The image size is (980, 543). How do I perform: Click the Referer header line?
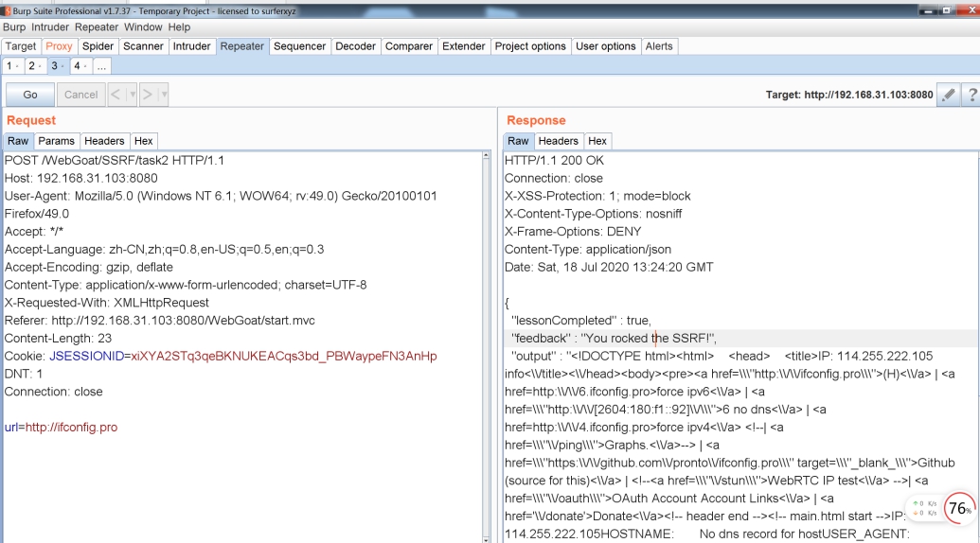tap(159, 321)
